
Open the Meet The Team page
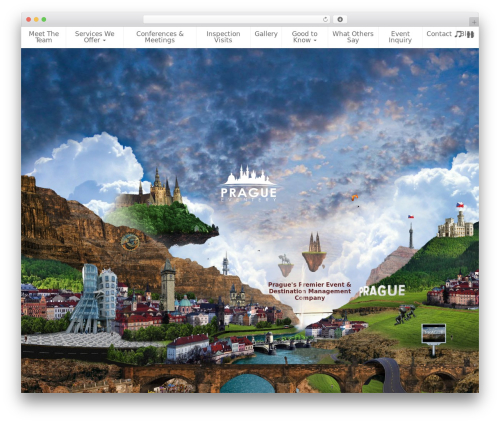click(x=44, y=37)
